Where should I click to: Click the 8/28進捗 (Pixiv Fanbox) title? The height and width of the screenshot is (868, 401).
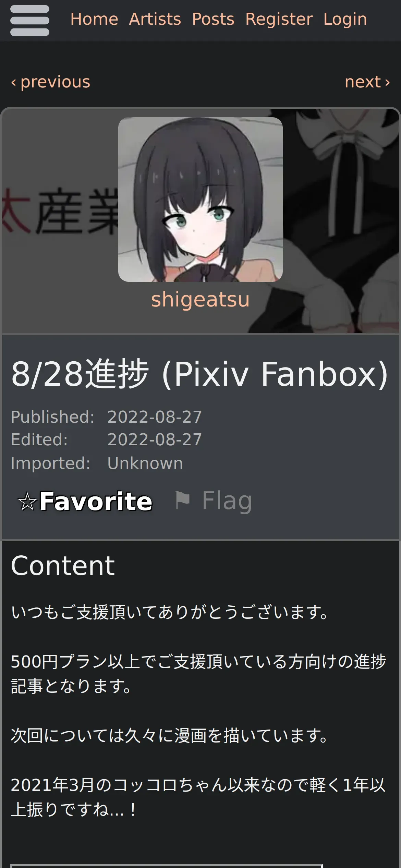point(200,374)
